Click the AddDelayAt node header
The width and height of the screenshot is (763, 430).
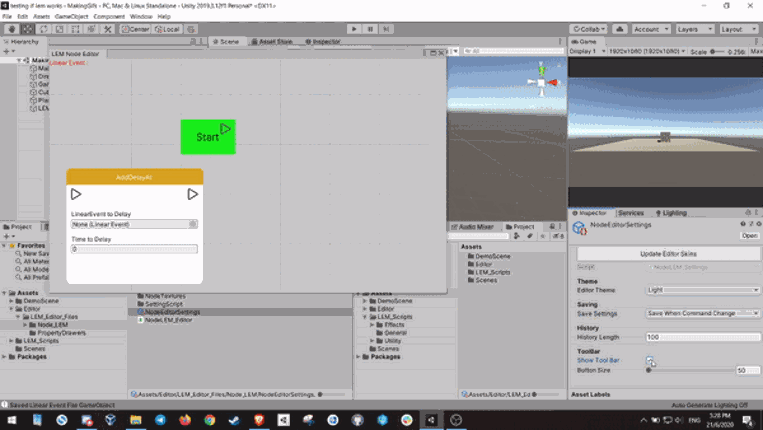(x=134, y=177)
